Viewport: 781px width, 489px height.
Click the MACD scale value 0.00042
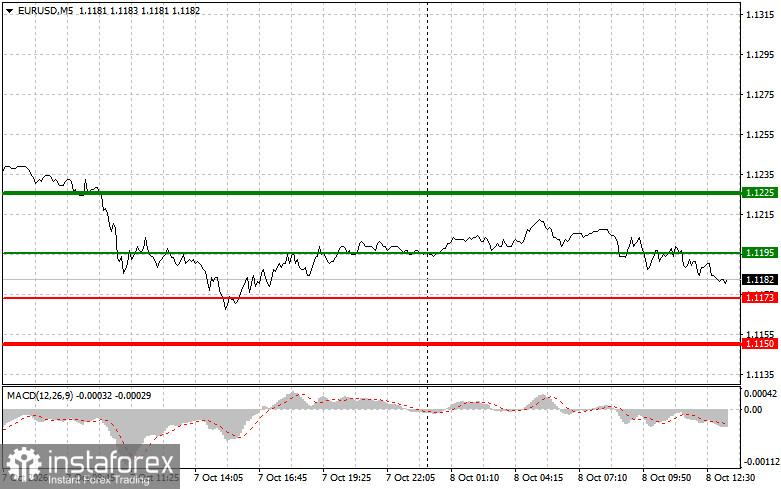[x=760, y=394]
